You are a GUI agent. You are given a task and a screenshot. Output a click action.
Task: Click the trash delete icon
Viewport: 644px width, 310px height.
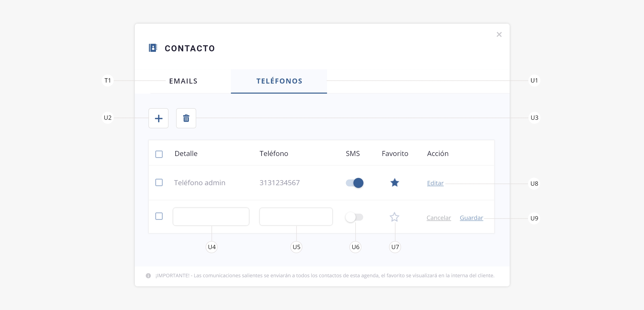pyautogui.click(x=186, y=118)
